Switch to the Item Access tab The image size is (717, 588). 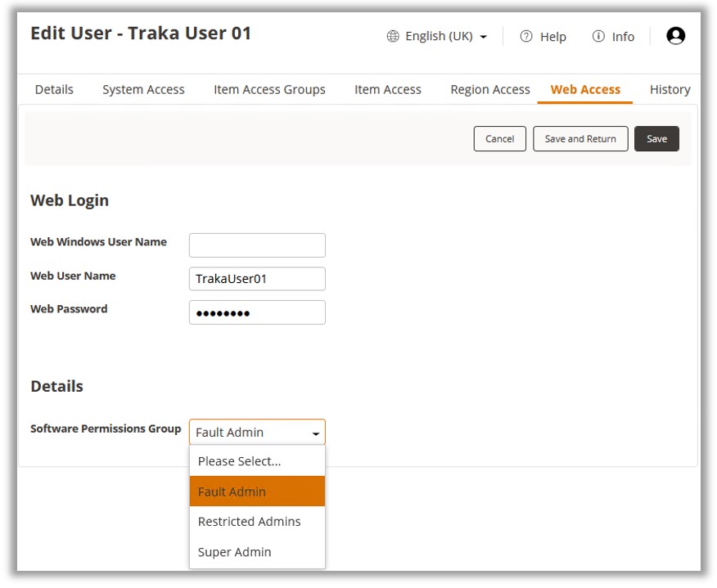tap(387, 90)
